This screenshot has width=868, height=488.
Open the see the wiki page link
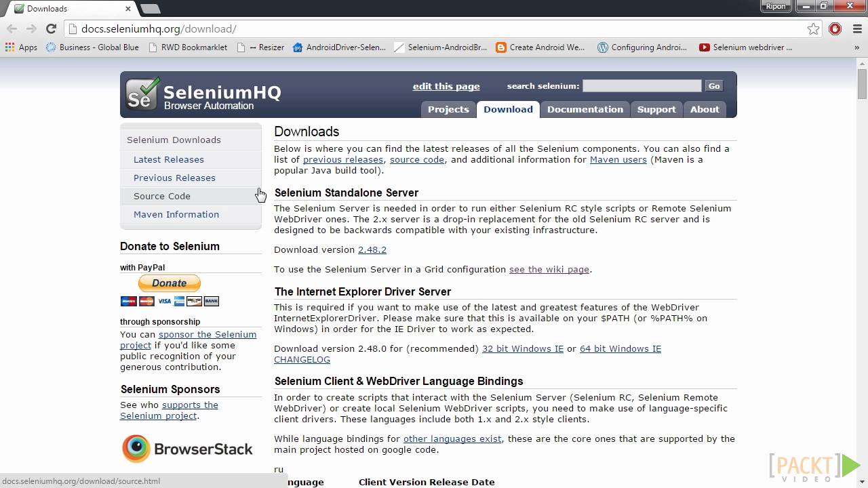click(549, 269)
